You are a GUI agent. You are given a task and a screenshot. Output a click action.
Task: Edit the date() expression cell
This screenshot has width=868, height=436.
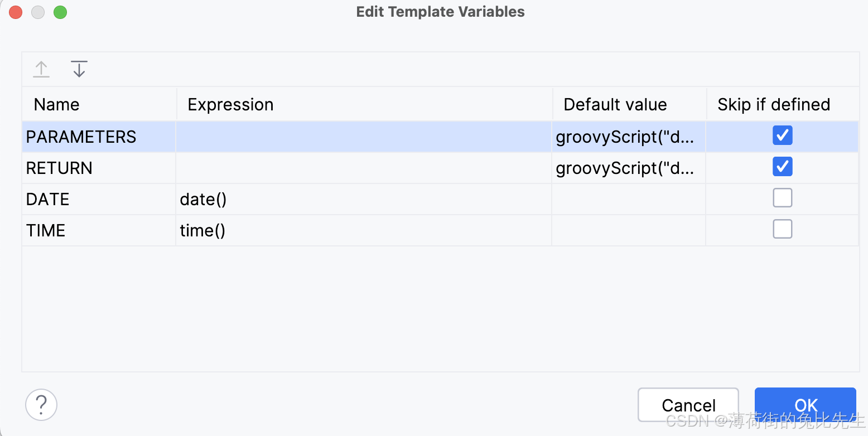click(203, 200)
